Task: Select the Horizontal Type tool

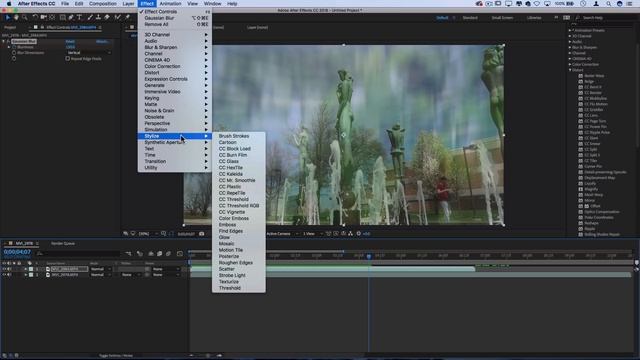Action: tap(80, 18)
